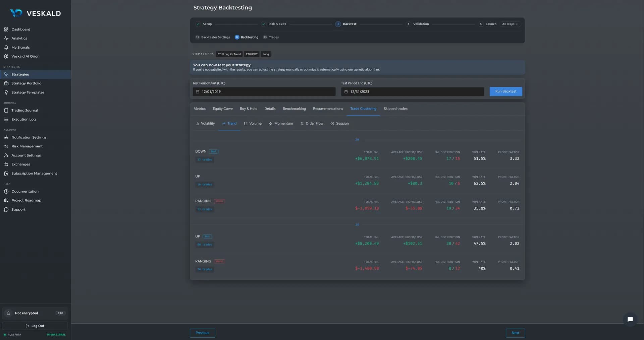Click the calendar icon in Test Period End
The height and width of the screenshot is (340, 644).
[x=346, y=92]
